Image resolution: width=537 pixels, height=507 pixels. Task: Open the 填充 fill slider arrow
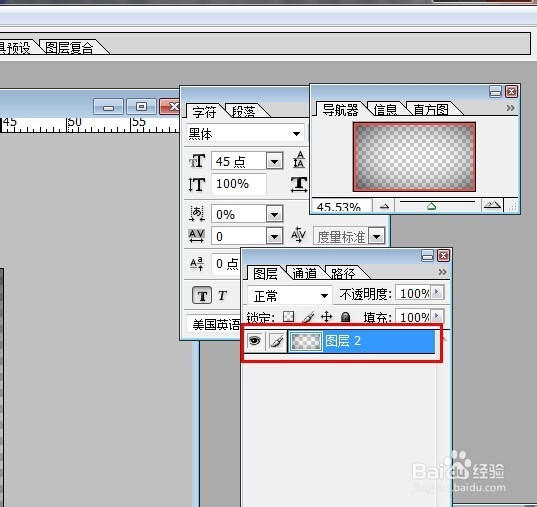(437, 316)
